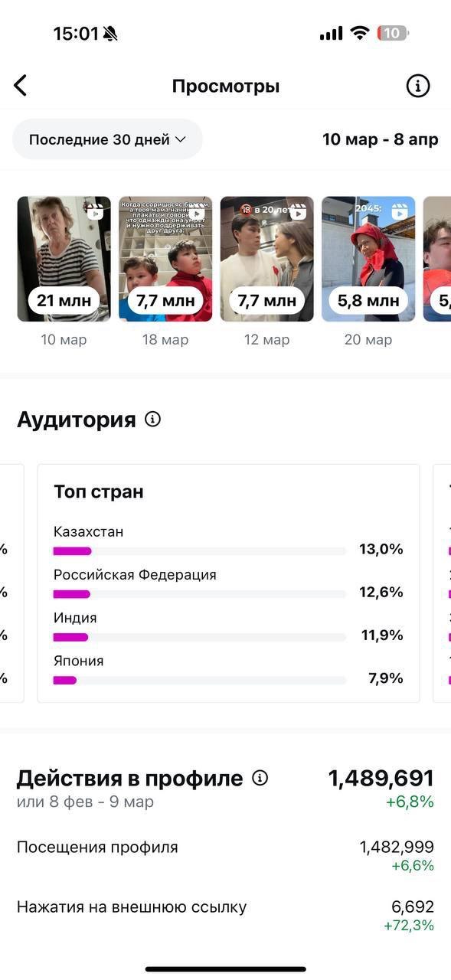The width and height of the screenshot is (451, 980).
Task: Expand the Последние 30 дней dropdown
Action: click(x=108, y=139)
